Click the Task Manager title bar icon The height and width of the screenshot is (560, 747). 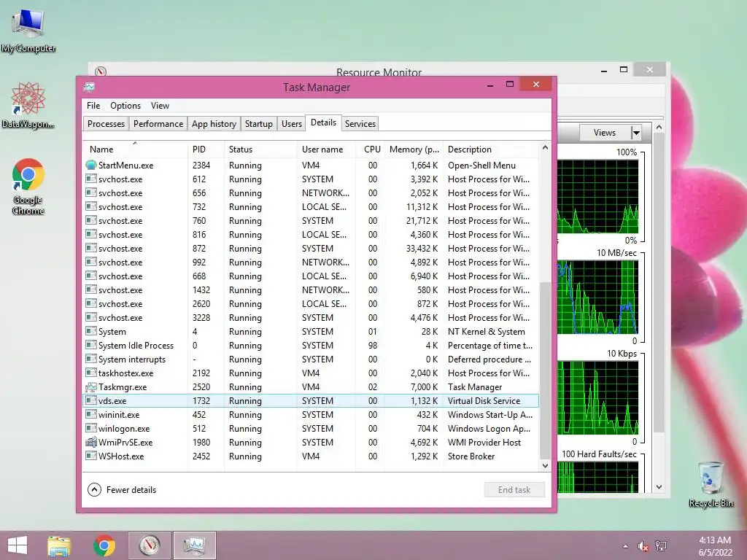(x=89, y=87)
